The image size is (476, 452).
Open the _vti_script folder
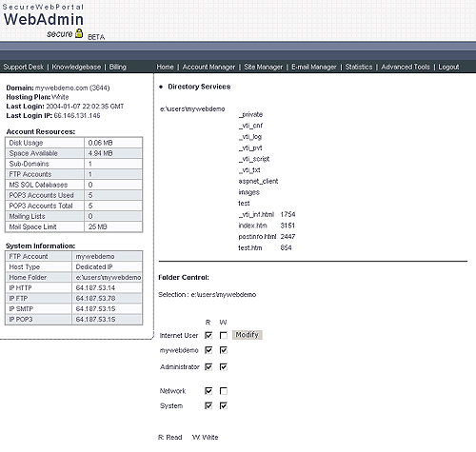(254, 159)
